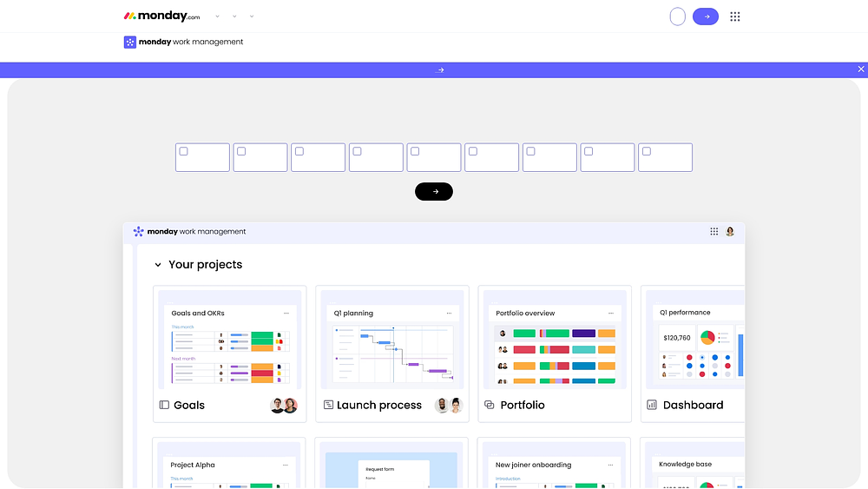
Task: Open the first header dropdown chevron
Action: point(218,17)
